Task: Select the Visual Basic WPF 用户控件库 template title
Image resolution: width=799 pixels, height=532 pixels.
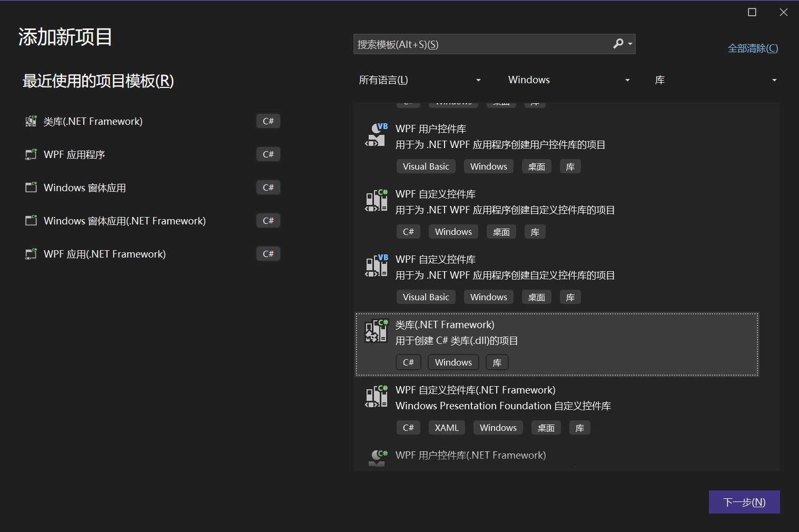Action: pyautogui.click(x=431, y=129)
